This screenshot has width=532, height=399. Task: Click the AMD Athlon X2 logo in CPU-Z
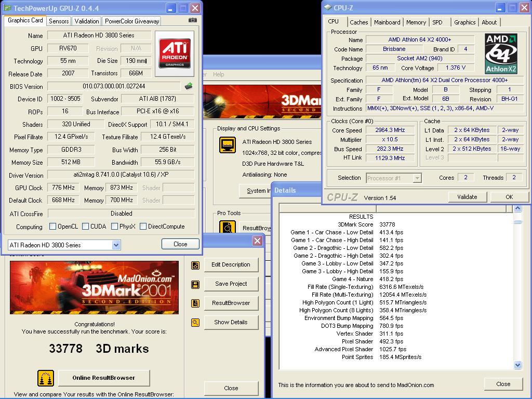501,54
